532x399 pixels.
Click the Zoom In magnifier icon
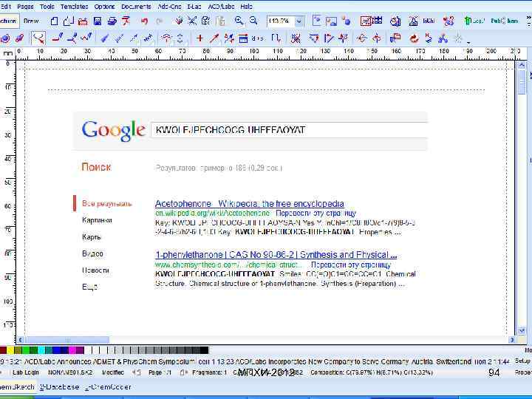click(x=239, y=21)
